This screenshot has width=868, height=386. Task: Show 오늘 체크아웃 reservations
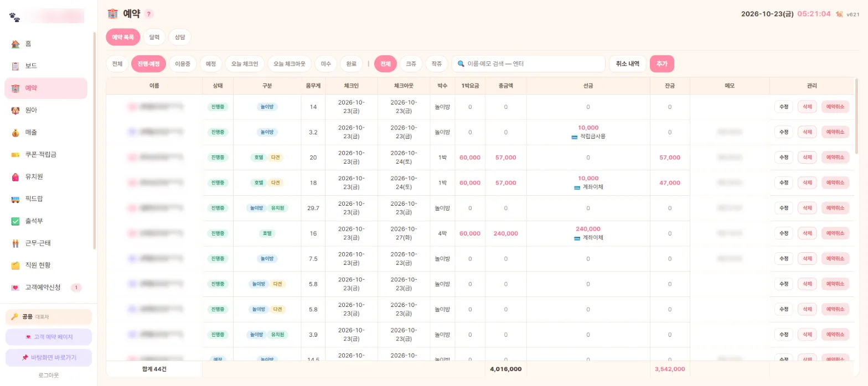[290, 64]
